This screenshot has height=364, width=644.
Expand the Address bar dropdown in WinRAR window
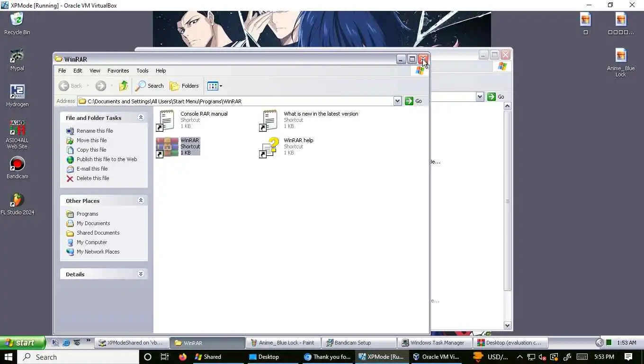397,101
